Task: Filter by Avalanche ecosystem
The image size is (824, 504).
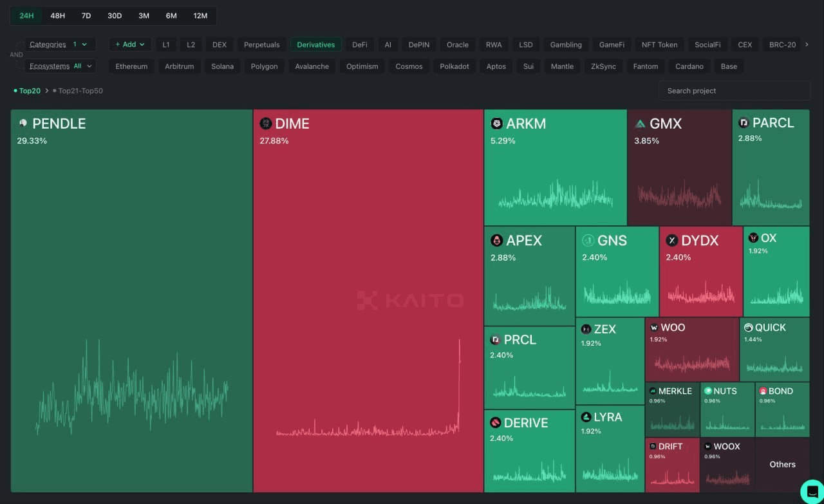Action: tap(312, 66)
